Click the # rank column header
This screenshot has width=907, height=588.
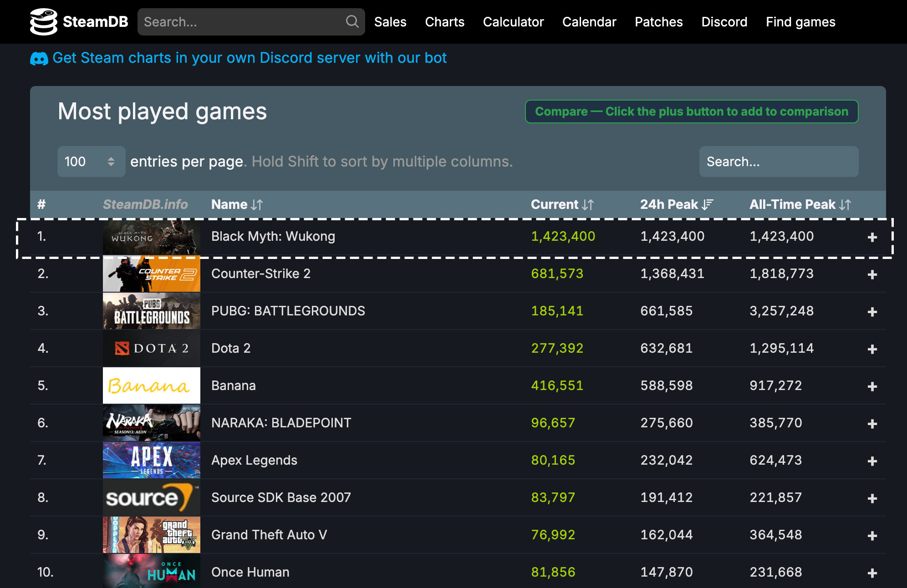(x=41, y=204)
